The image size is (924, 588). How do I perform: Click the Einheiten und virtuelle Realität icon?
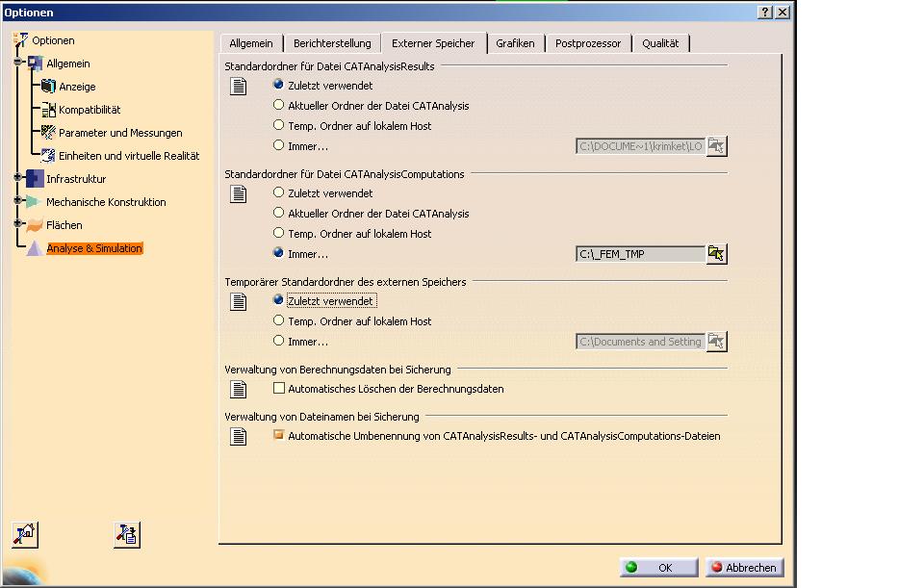click(x=48, y=156)
